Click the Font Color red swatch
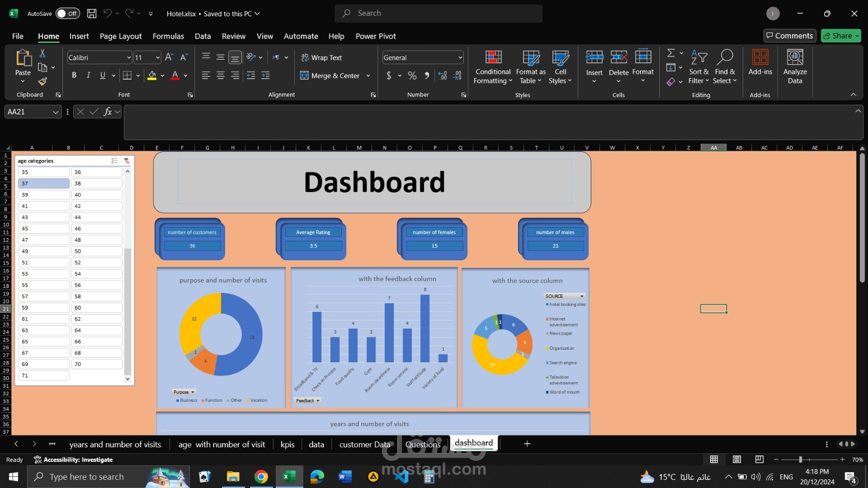The image size is (868, 488). pos(175,75)
